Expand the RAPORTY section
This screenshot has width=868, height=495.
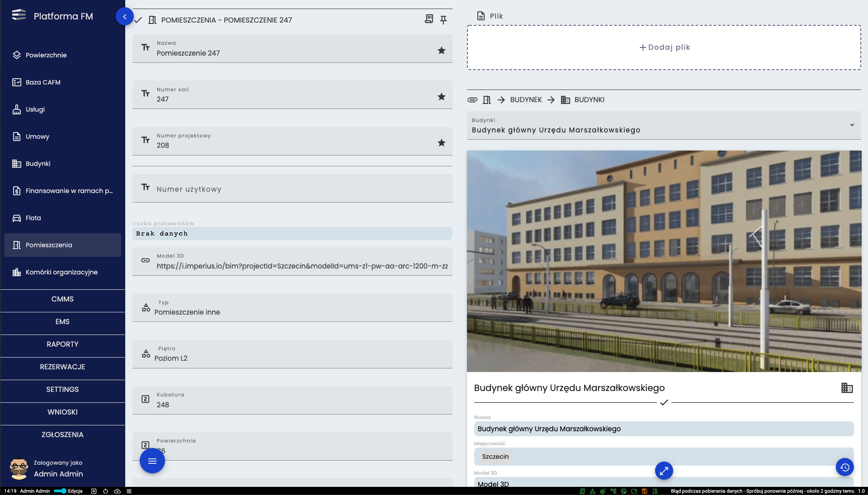[x=62, y=344]
